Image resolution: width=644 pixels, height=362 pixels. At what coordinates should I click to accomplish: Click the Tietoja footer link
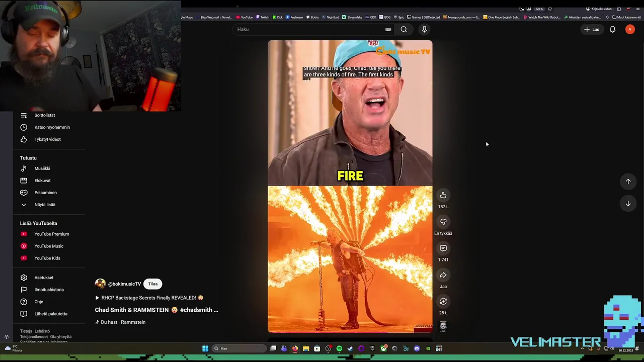click(x=26, y=331)
